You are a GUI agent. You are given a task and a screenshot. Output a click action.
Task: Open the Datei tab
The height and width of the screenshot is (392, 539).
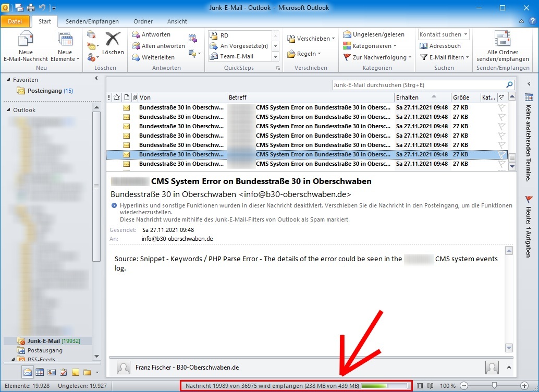coord(15,21)
